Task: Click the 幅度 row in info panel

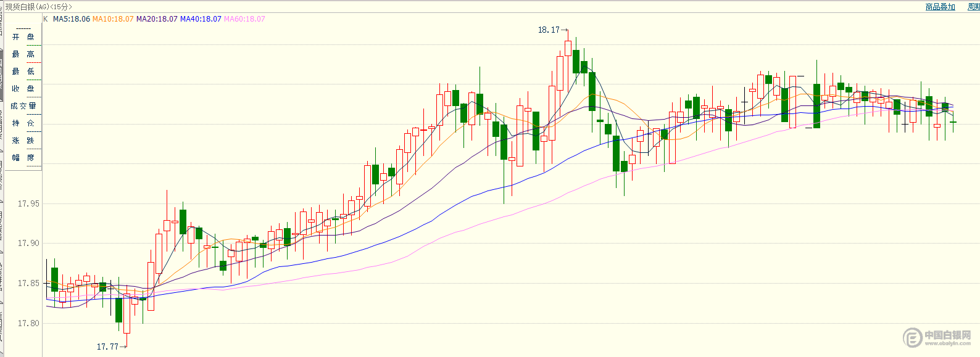Action: (x=23, y=158)
